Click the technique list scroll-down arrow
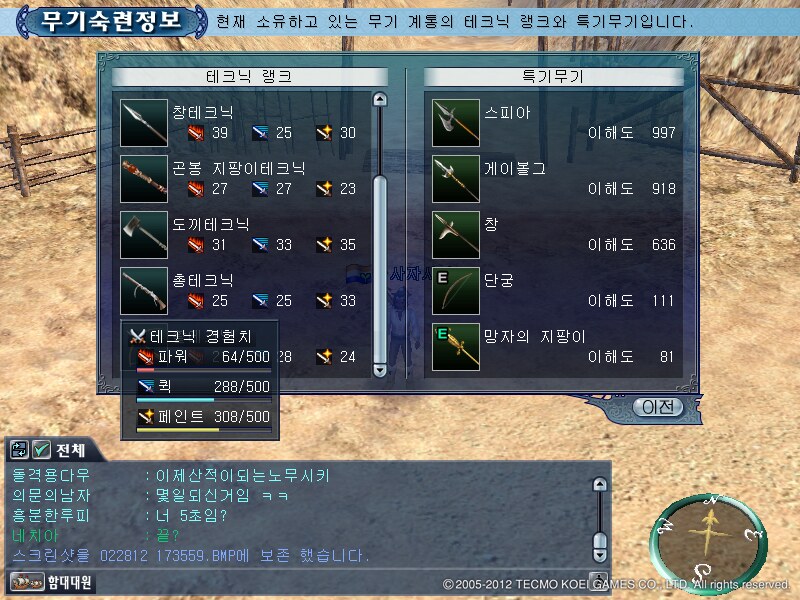Viewport: 800px width, 600px height. coord(380,370)
